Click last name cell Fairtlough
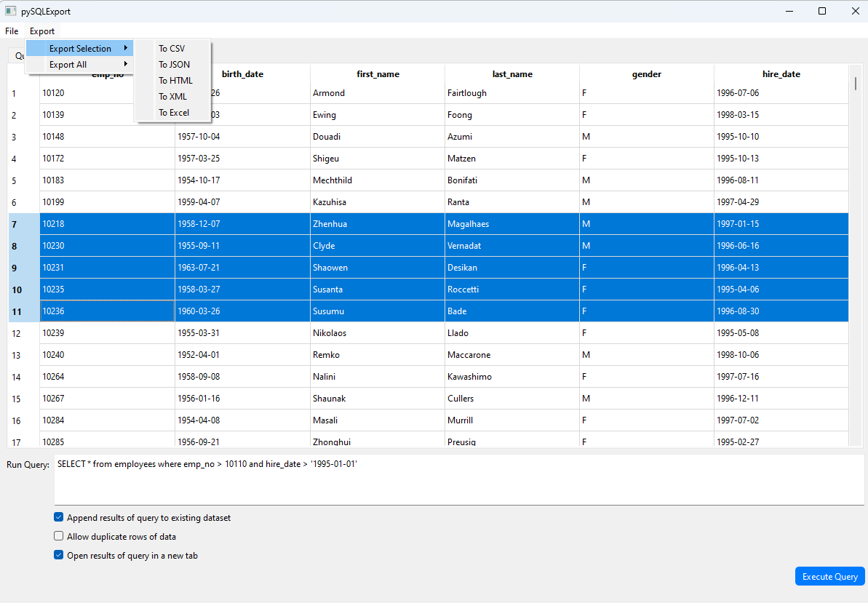Screen dimensions: 868x603 point(512,93)
